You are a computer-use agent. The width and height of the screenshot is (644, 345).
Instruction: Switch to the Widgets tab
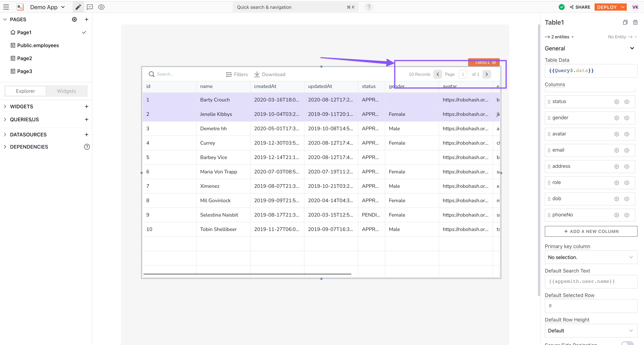[x=66, y=91]
